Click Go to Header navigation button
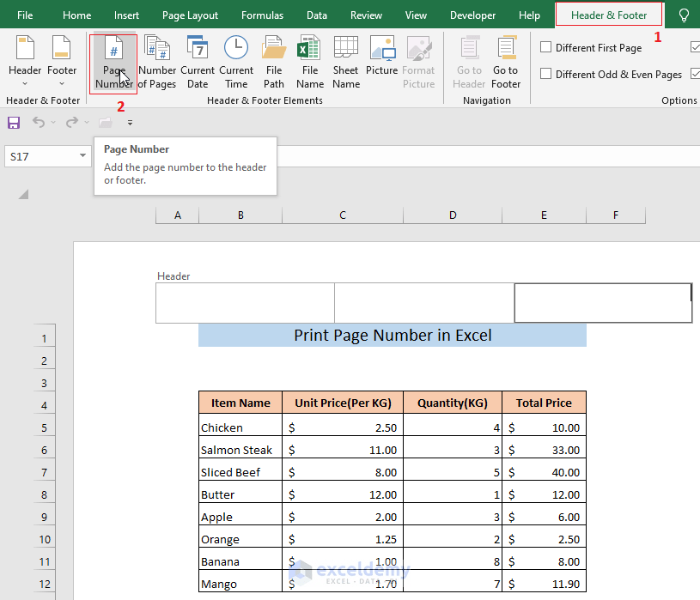The width and height of the screenshot is (700, 600). coord(468,60)
